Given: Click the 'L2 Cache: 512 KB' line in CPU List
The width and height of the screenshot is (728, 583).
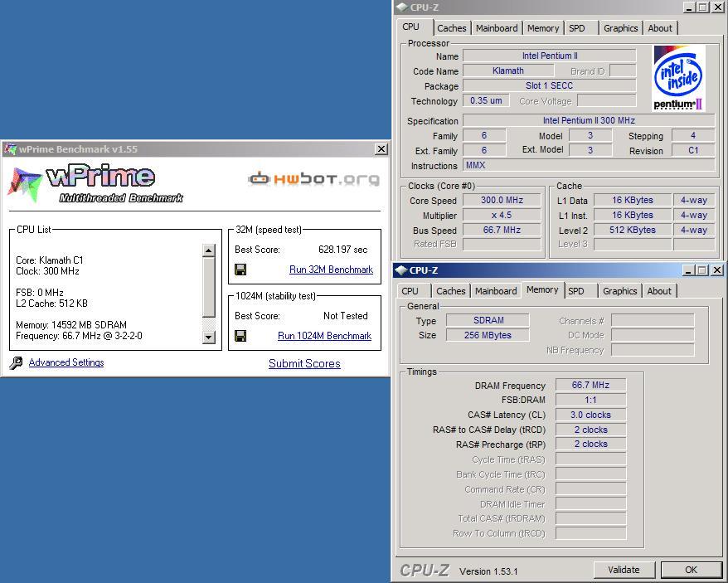Looking at the screenshot, I should coord(51,304).
